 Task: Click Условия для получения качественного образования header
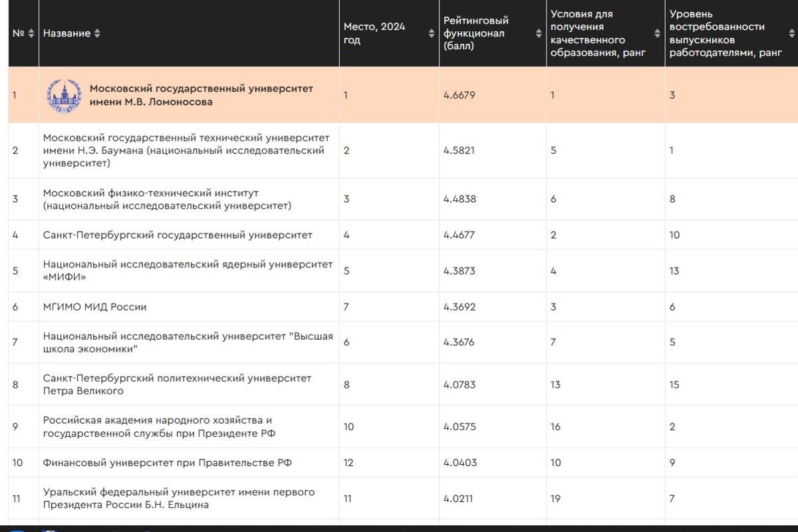[598, 33]
